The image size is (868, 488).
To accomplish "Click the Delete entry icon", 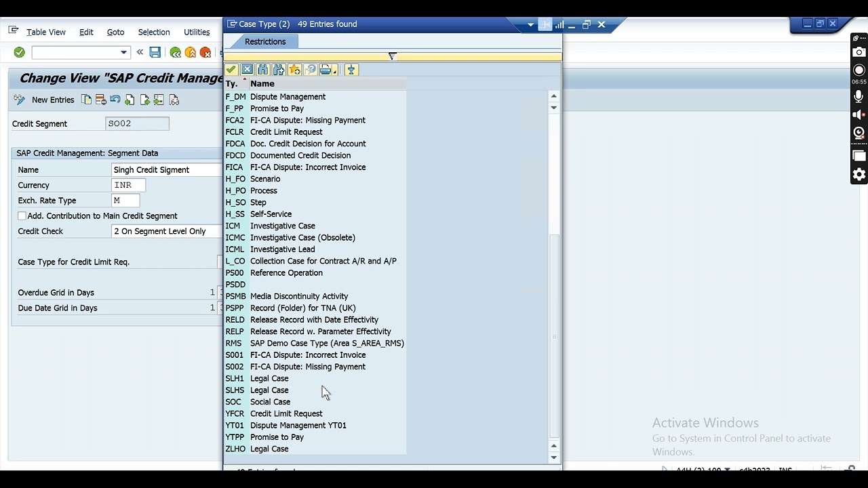I will point(101,100).
